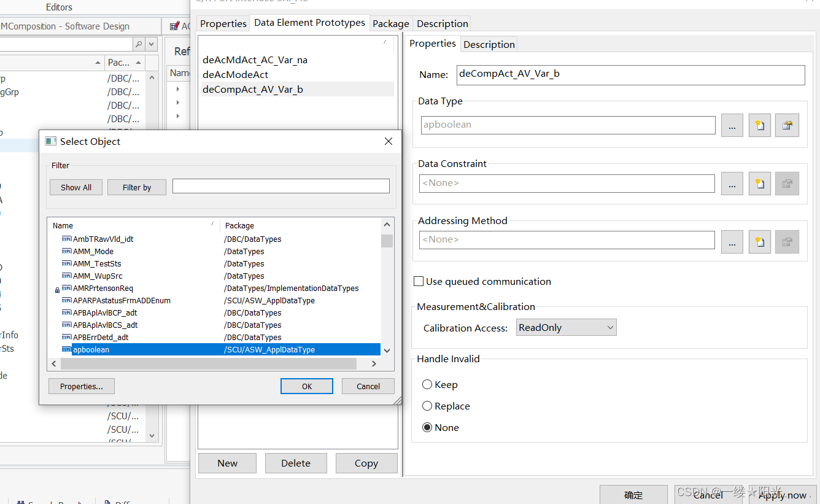820x504 pixels.
Task: Click the Data Constraint ellipsis browse button
Action: (x=732, y=183)
